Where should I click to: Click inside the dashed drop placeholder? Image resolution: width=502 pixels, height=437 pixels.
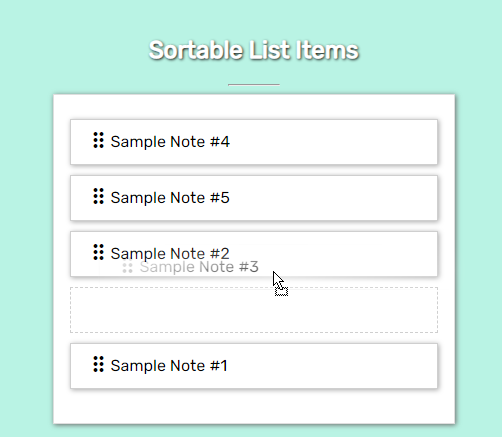[x=254, y=310]
